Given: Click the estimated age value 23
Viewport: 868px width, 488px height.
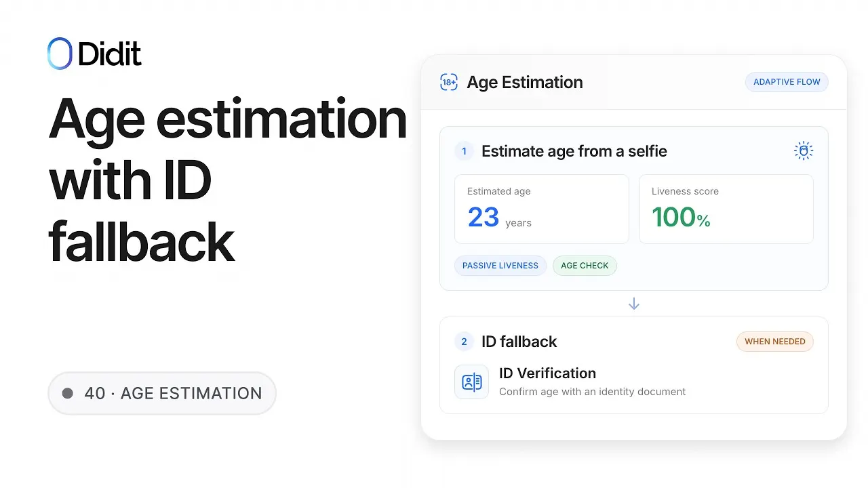Looking at the screenshot, I should pyautogui.click(x=484, y=217).
